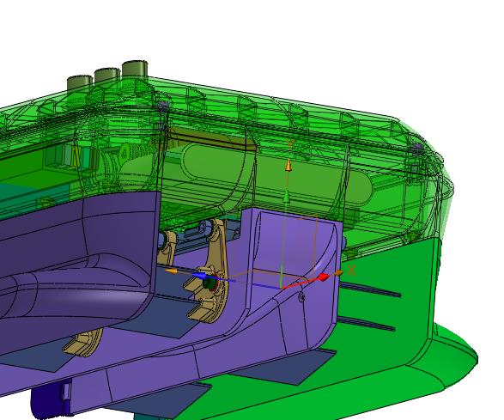
Task: Click the orange arrow handle beside X label
Action: (339, 273)
